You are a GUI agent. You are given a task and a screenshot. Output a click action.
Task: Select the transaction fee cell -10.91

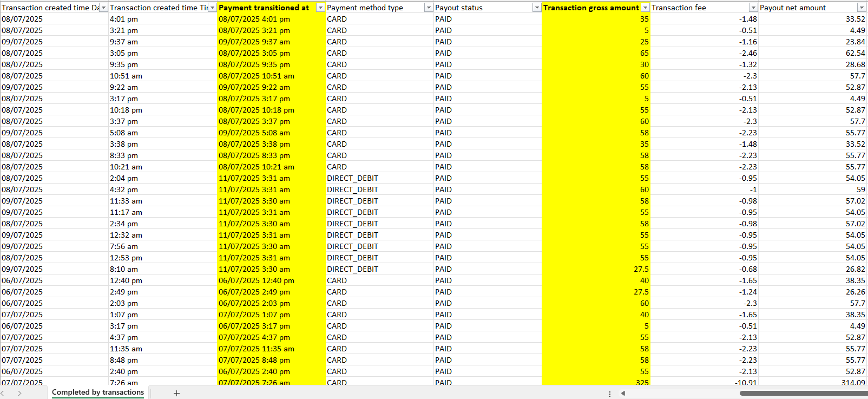click(x=704, y=382)
